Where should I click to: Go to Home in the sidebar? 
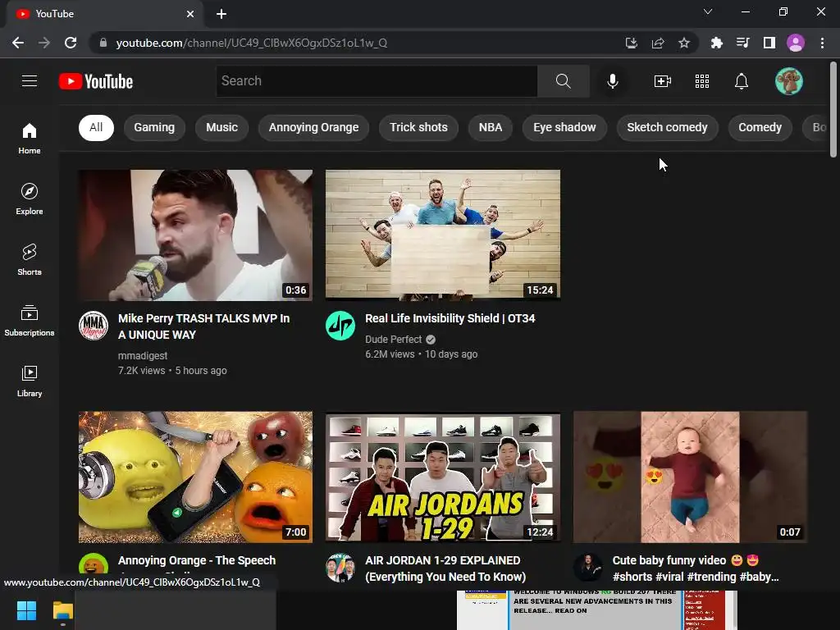30,138
